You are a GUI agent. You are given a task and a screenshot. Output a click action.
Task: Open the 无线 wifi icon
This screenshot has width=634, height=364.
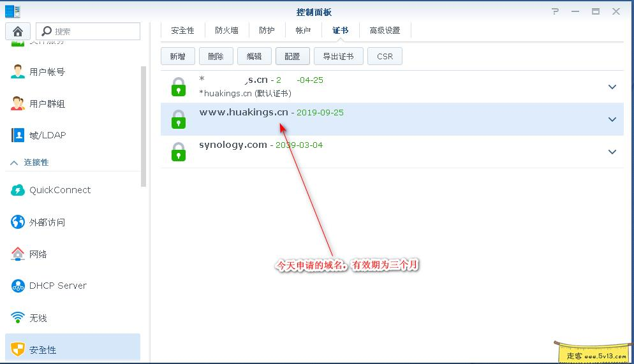click(x=17, y=317)
